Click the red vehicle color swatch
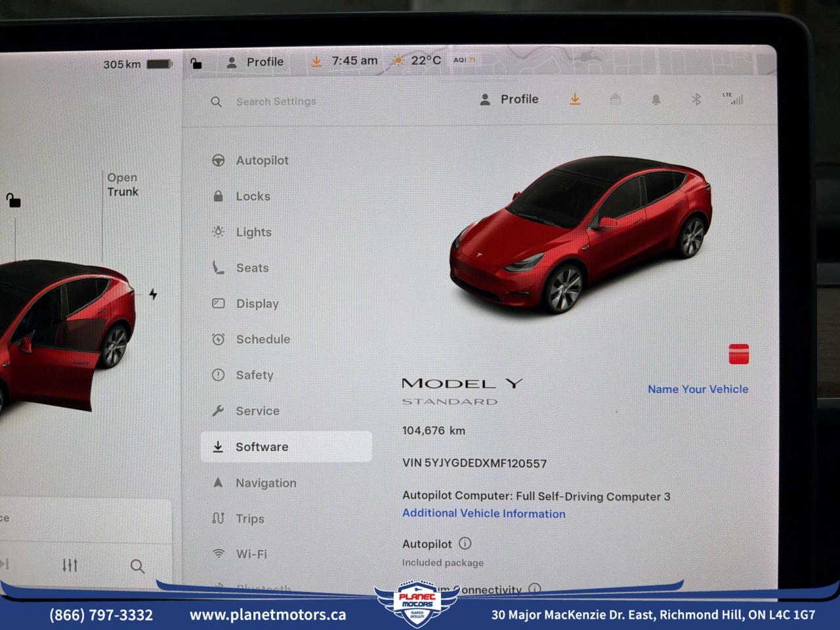Viewport: 840px width, 630px height. point(738,354)
